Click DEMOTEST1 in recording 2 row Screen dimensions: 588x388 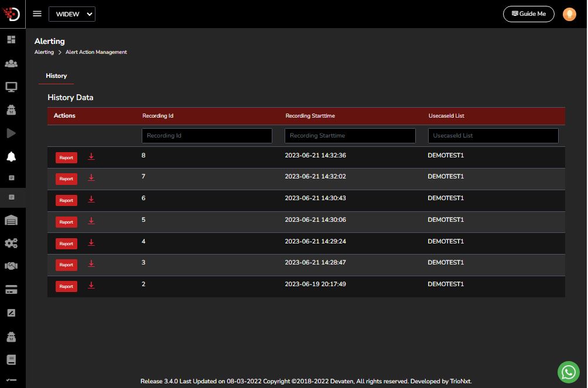coord(446,284)
